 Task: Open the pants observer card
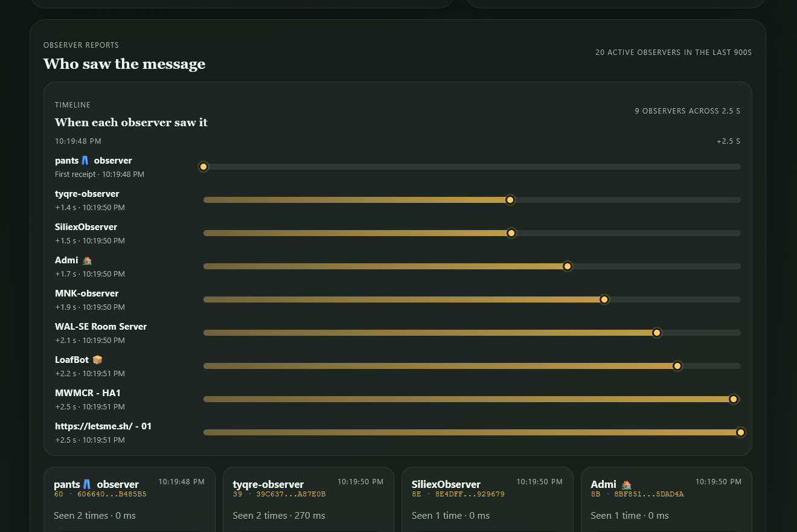point(129,499)
